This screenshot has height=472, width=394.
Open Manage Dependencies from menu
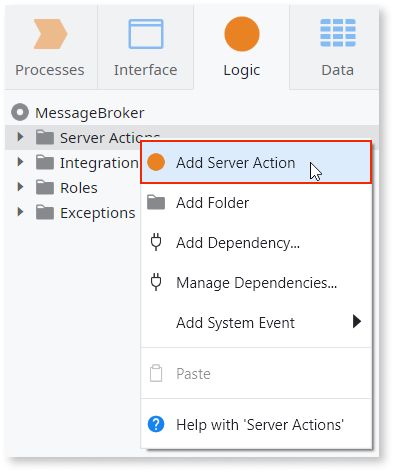click(x=256, y=283)
